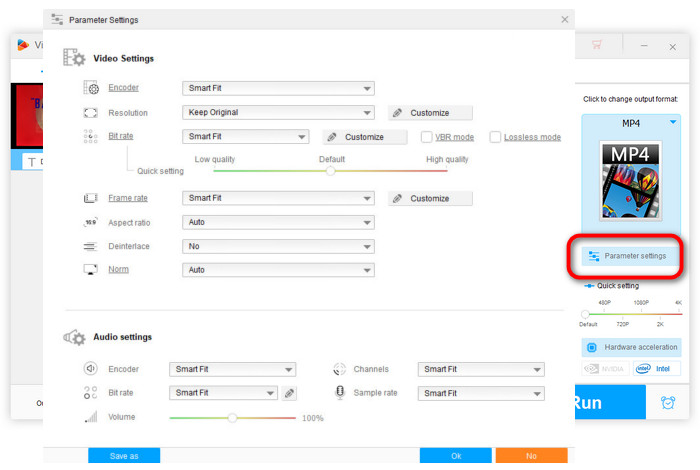Viewport: 700px width, 470px height.
Task: Click the Volume slider handle
Action: [x=232, y=418]
